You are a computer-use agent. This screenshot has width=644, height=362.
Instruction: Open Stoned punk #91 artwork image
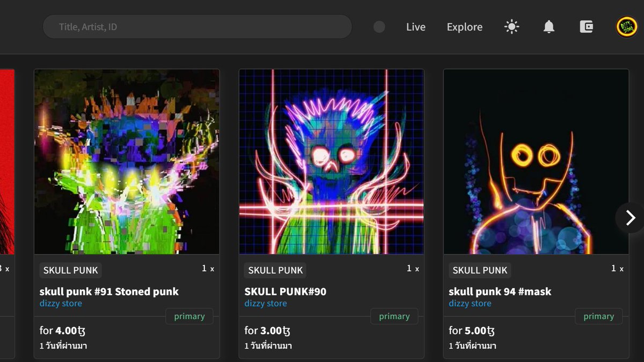(x=127, y=161)
